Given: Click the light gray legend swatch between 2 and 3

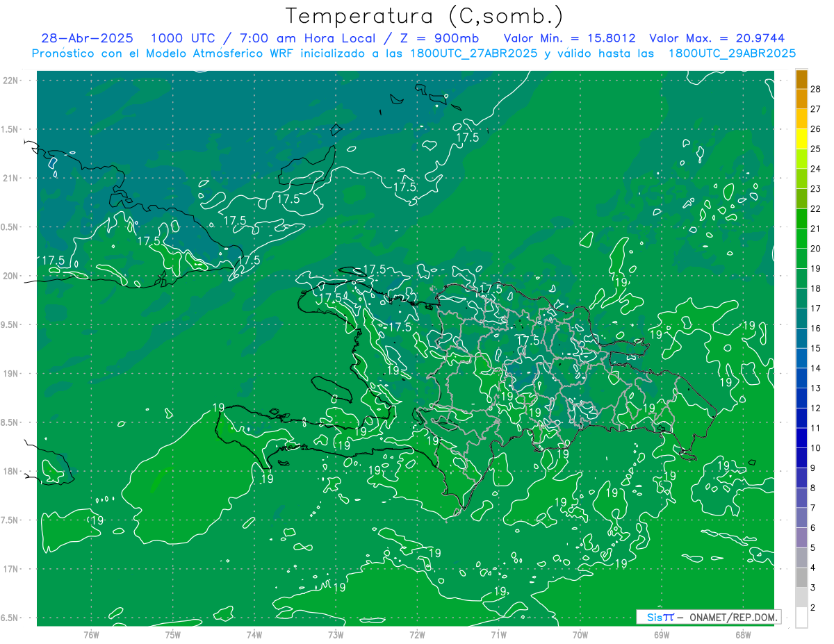Looking at the screenshot, I should tap(801, 597).
